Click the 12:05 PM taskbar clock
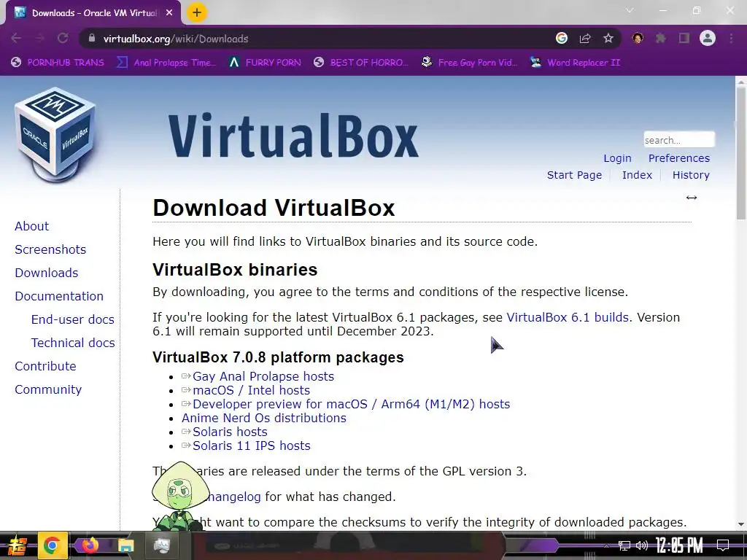The image size is (747, 560). (679, 545)
